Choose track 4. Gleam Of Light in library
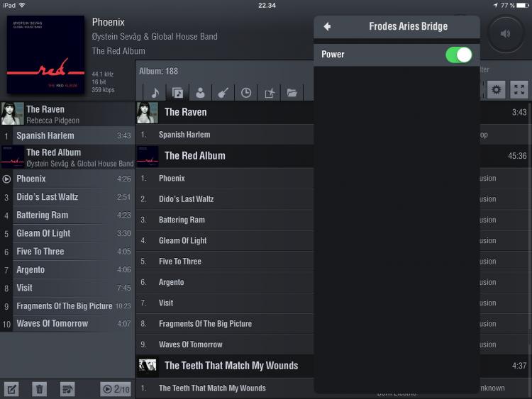The width and height of the screenshot is (532, 399). tap(225, 241)
